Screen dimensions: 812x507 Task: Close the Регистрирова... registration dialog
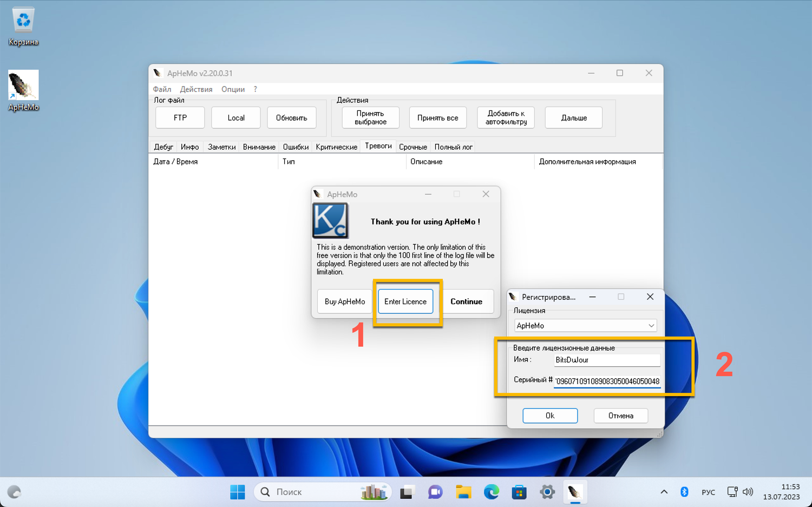[x=650, y=297]
